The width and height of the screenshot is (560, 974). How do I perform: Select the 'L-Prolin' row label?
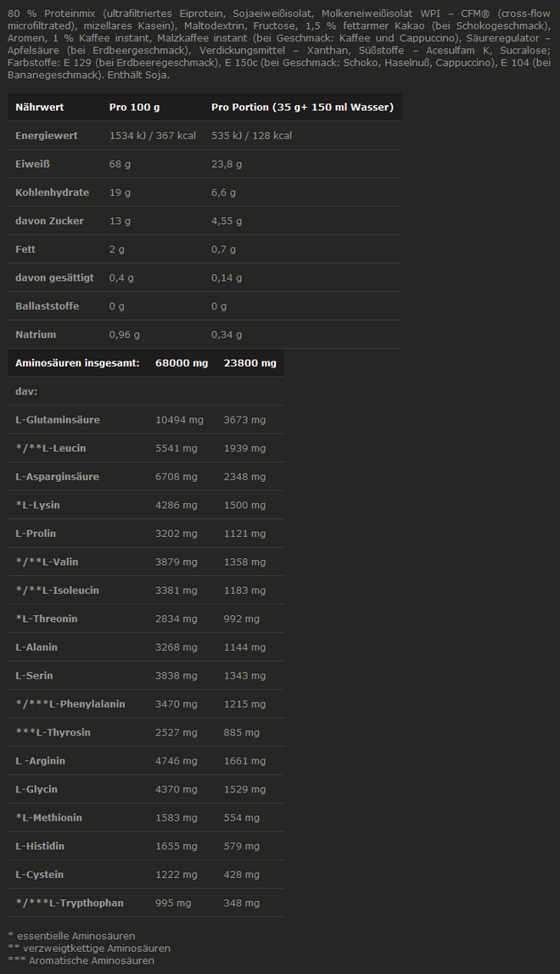point(36,533)
